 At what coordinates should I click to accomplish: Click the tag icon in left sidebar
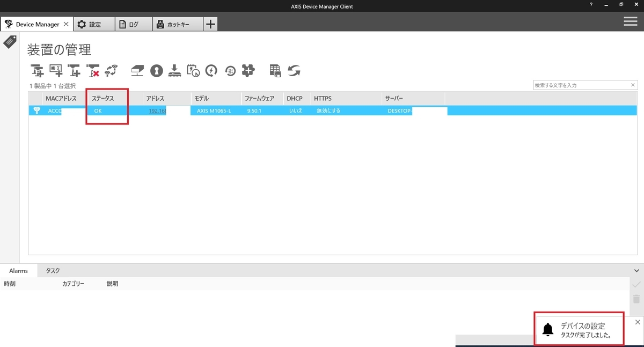tap(9, 42)
